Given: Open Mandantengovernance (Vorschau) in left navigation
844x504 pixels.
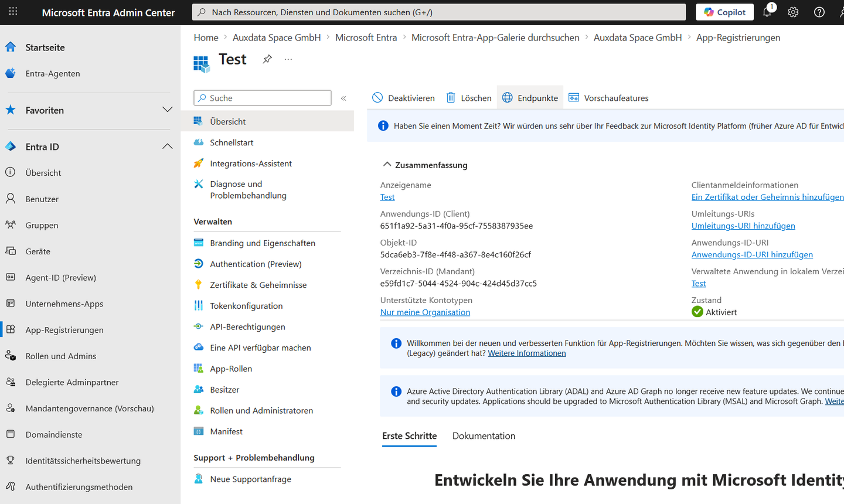Looking at the screenshot, I should pos(90,408).
